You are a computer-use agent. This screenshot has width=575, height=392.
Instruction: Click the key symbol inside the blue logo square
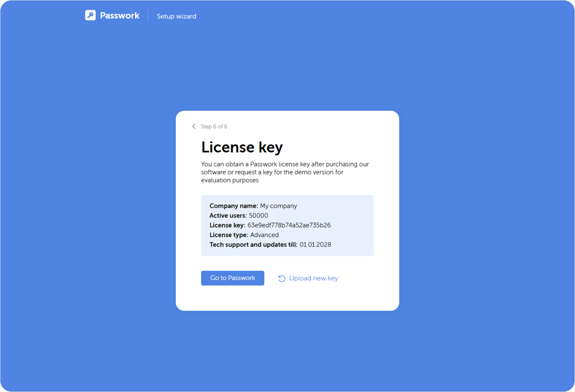coord(91,16)
